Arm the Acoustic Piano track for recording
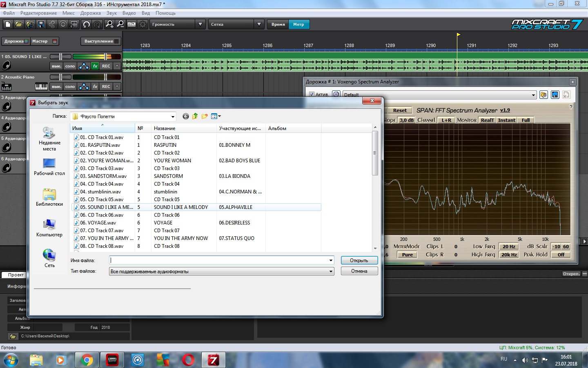Screen dimensions: 588x368 coord(106,86)
